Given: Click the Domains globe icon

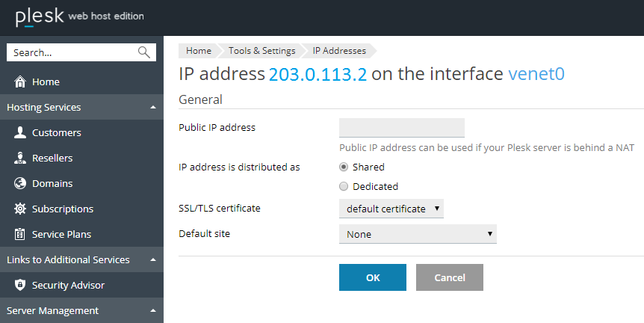Looking at the screenshot, I should [20, 184].
